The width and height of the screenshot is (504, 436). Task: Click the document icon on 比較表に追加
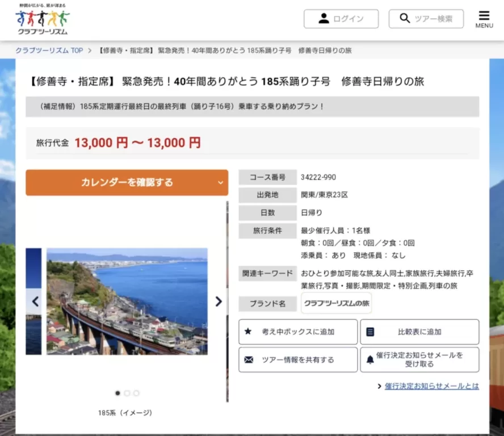[x=370, y=332]
